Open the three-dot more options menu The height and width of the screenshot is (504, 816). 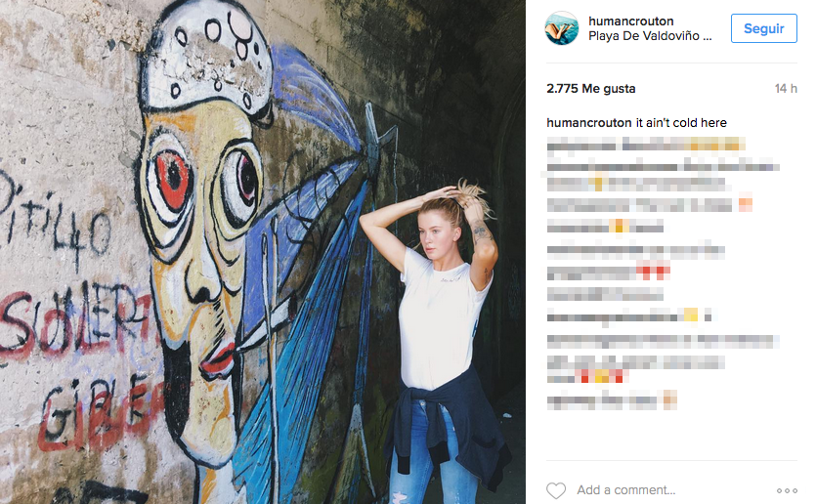click(787, 490)
